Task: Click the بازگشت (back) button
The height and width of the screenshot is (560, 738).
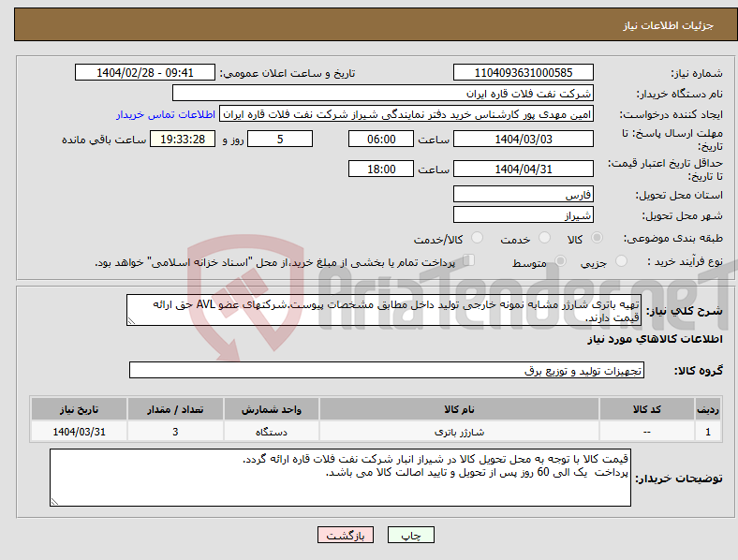Action: point(346,535)
